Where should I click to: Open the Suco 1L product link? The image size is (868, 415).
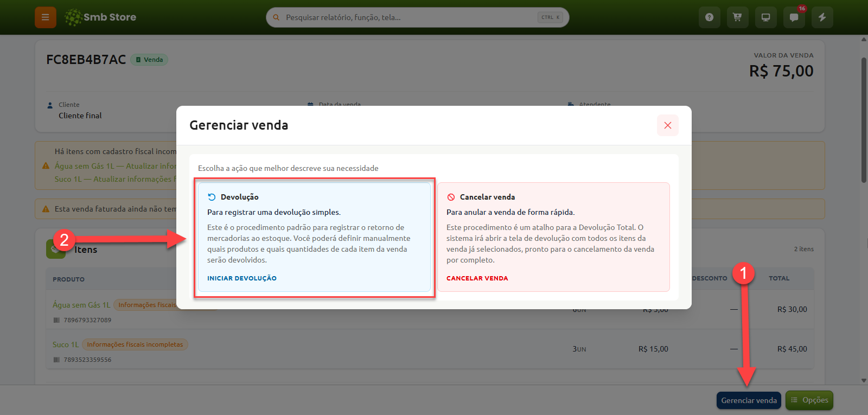click(x=66, y=344)
